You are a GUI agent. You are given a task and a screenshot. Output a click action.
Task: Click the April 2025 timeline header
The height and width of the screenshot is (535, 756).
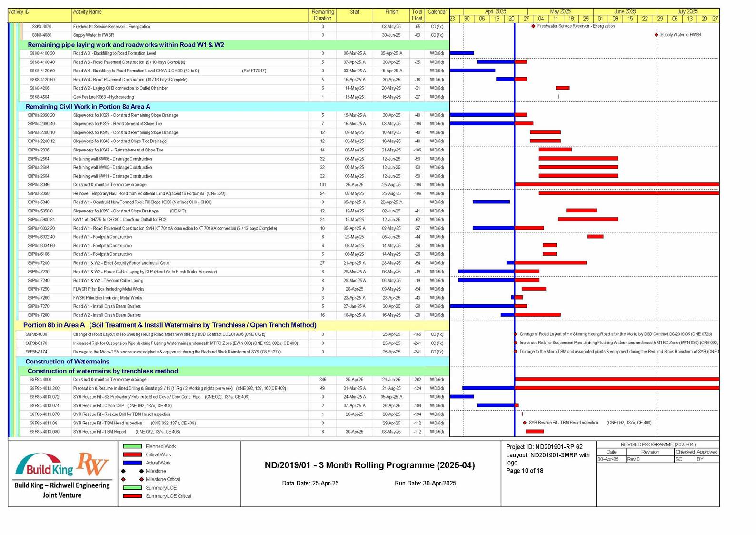(496, 11)
